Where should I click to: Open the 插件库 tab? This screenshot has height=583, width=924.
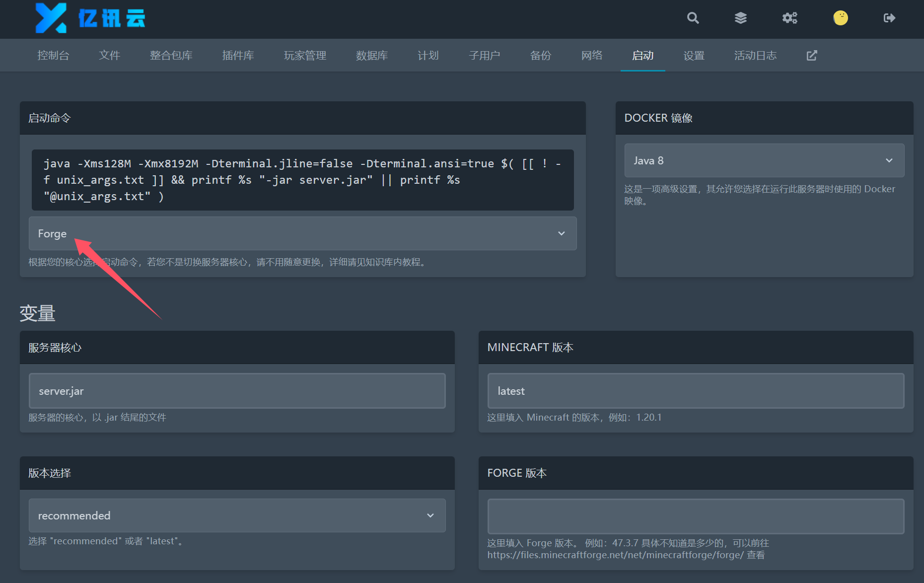(x=238, y=56)
